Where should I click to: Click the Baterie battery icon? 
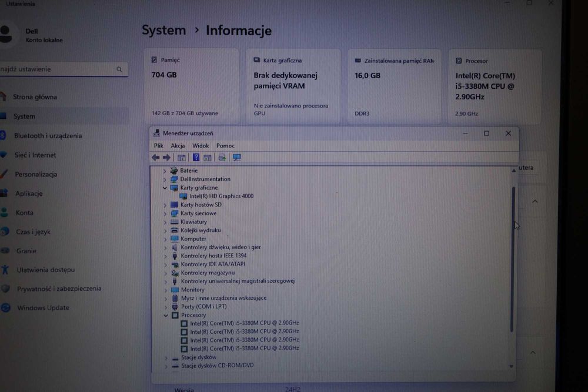click(173, 170)
